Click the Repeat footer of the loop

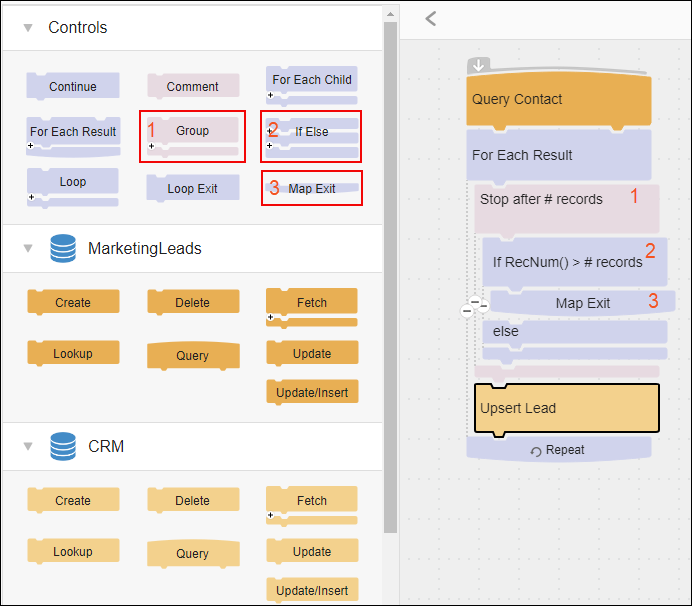tap(559, 450)
